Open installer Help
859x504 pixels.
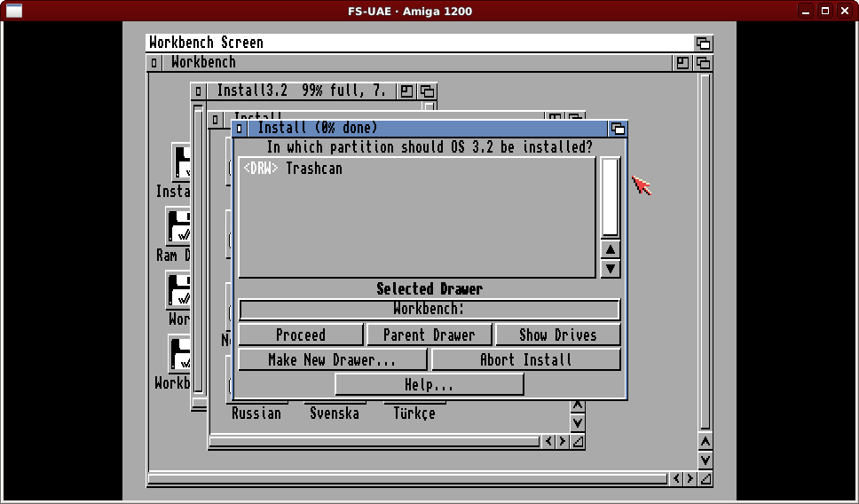tap(429, 384)
